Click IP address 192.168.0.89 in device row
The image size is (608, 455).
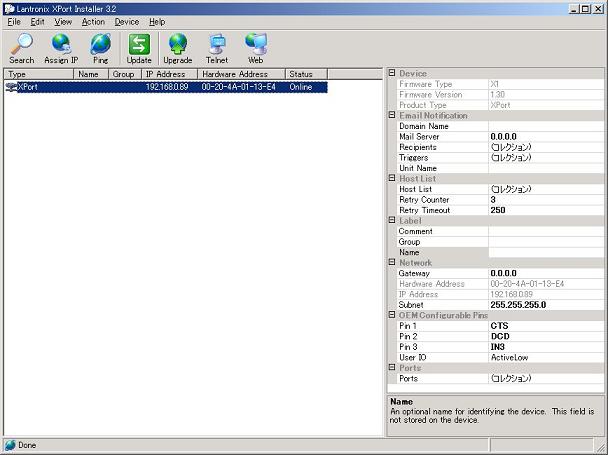(167, 87)
